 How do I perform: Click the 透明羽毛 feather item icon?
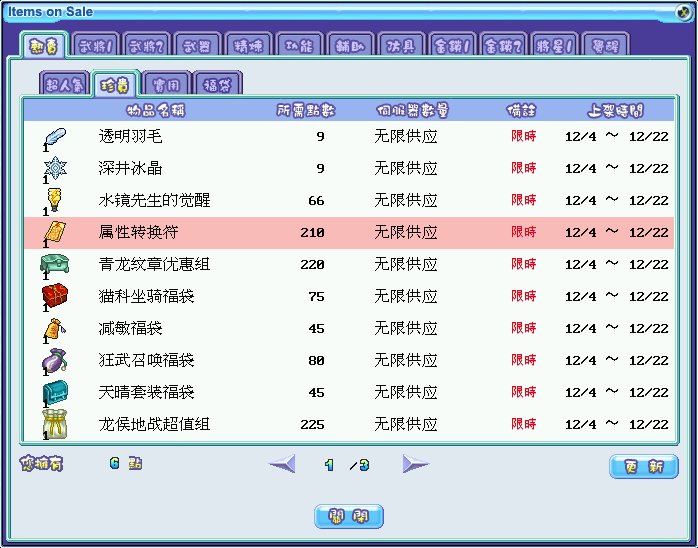click(54, 137)
